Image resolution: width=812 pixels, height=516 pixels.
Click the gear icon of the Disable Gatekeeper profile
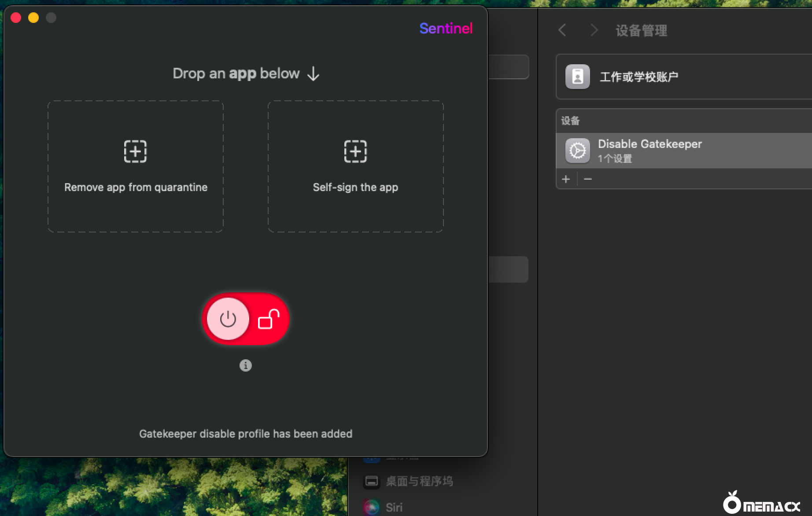pyautogui.click(x=577, y=151)
